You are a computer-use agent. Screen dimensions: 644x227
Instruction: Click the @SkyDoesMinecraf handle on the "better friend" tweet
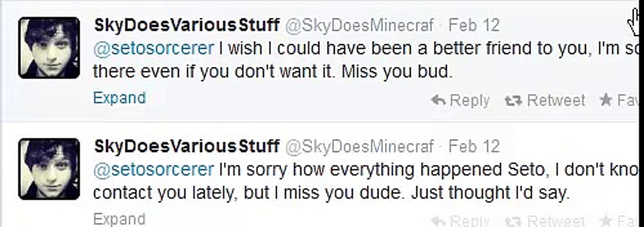[359, 25]
